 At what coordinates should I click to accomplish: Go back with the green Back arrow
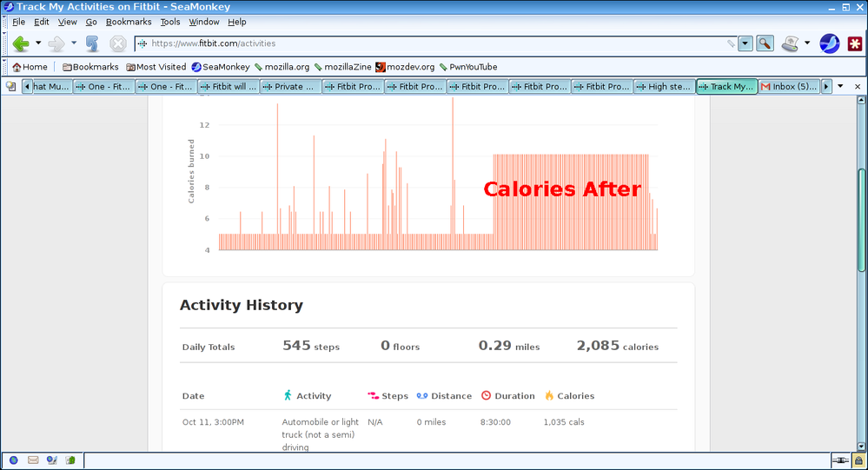21,43
